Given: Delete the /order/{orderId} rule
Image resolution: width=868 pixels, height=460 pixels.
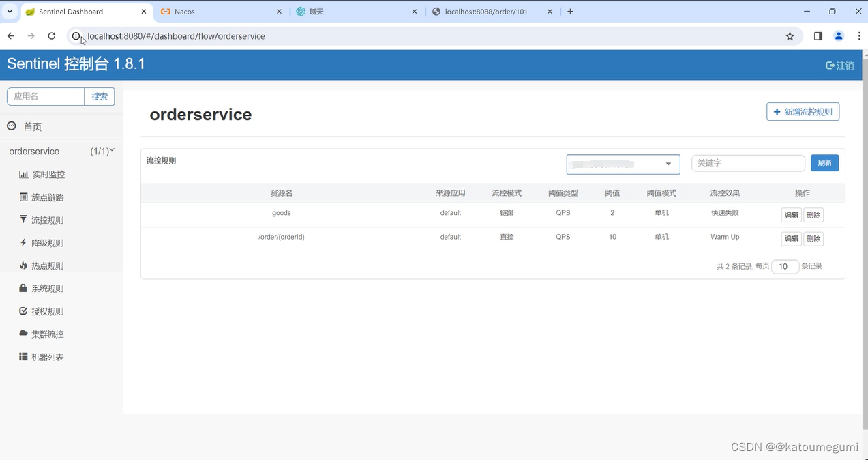Looking at the screenshot, I should pos(813,238).
